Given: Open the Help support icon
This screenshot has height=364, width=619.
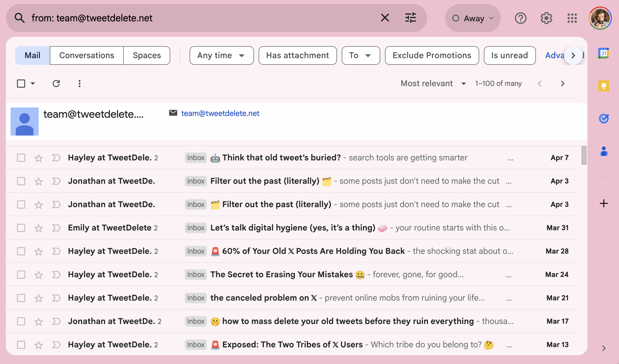Looking at the screenshot, I should [520, 18].
